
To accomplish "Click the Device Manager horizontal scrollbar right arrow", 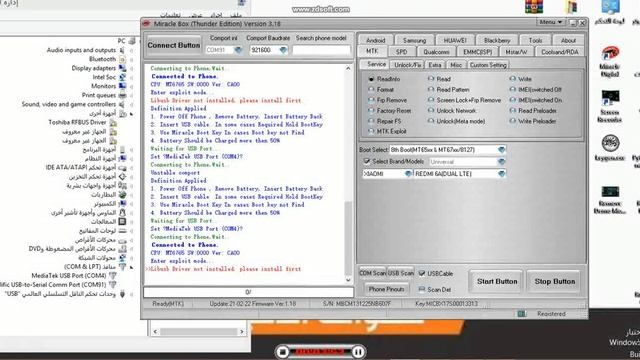I will tap(242, 331).
